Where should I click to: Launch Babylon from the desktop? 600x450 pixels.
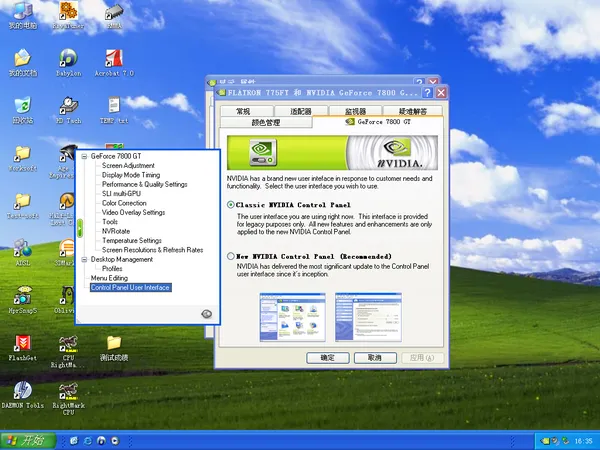[x=68, y=63]
